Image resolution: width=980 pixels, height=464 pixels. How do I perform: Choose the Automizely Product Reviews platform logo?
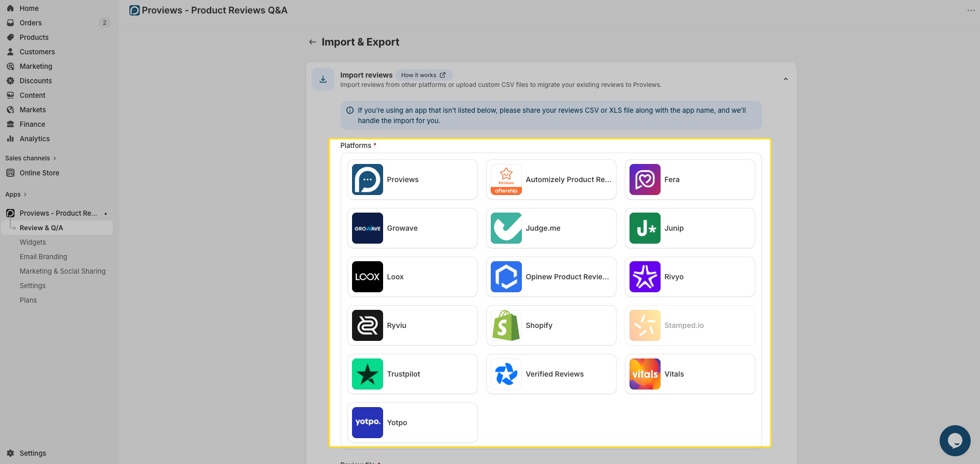[x=506, y=179]
